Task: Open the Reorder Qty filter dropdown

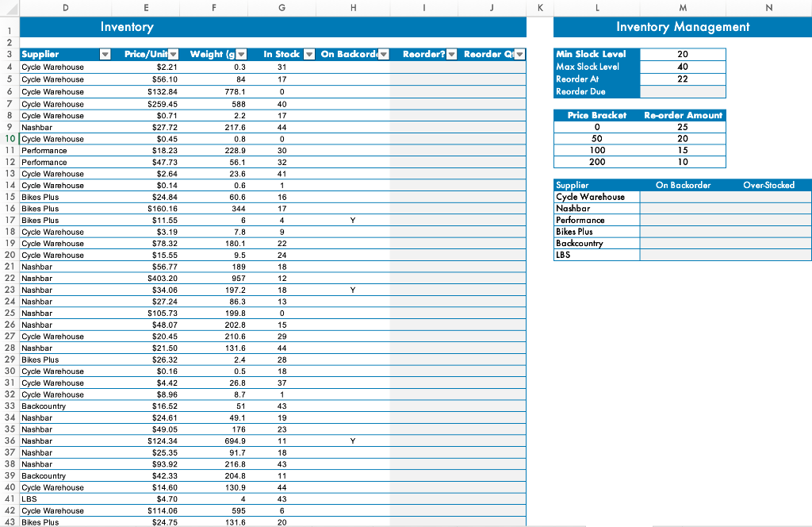Action: pyautogui.click(x=519, y=54)
